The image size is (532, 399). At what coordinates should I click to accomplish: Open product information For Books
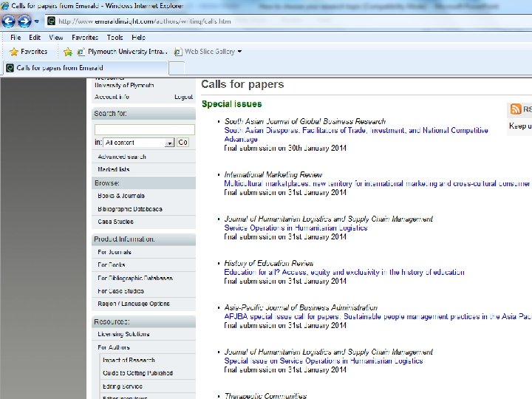tap(112, 265)
